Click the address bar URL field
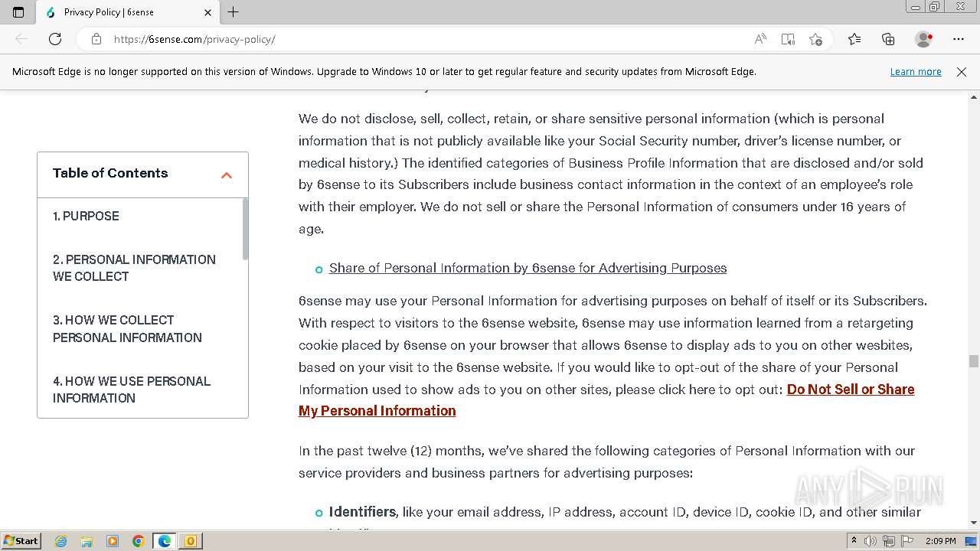This screenshot has height=551, width=980. click(x=429, y=39)
